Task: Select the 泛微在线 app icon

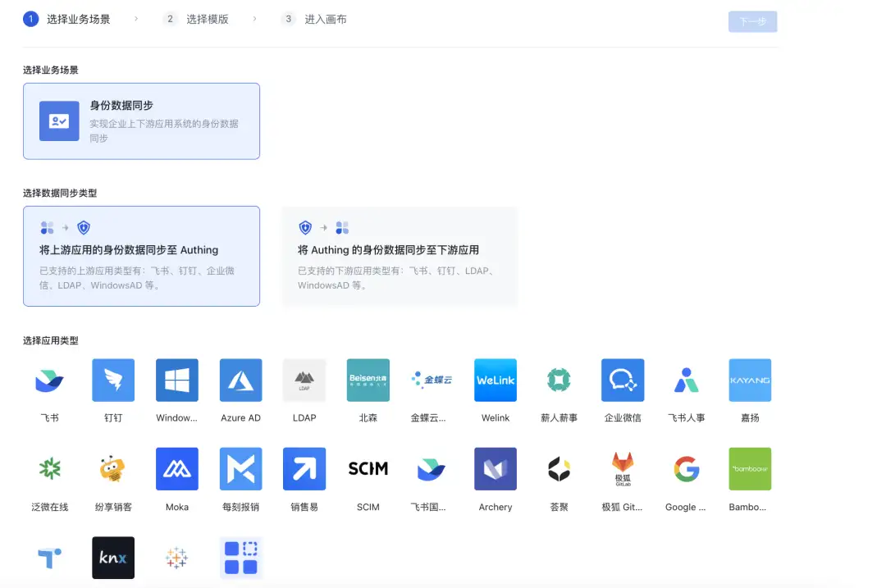Action: pyautogui.click(x=50, y=469)
